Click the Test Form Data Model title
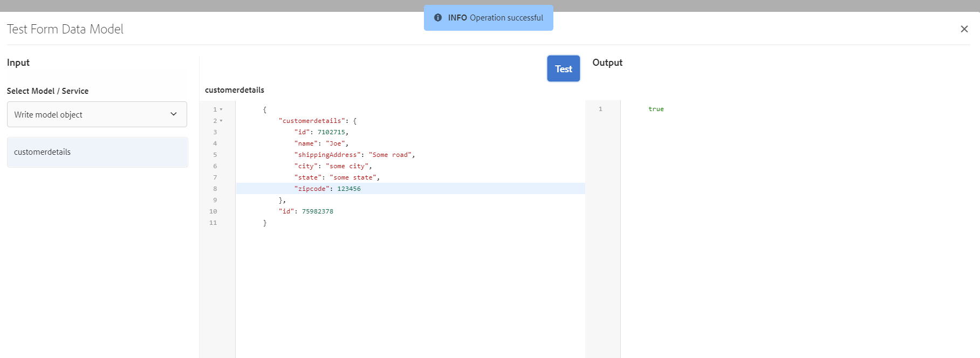 pos(65,29)
